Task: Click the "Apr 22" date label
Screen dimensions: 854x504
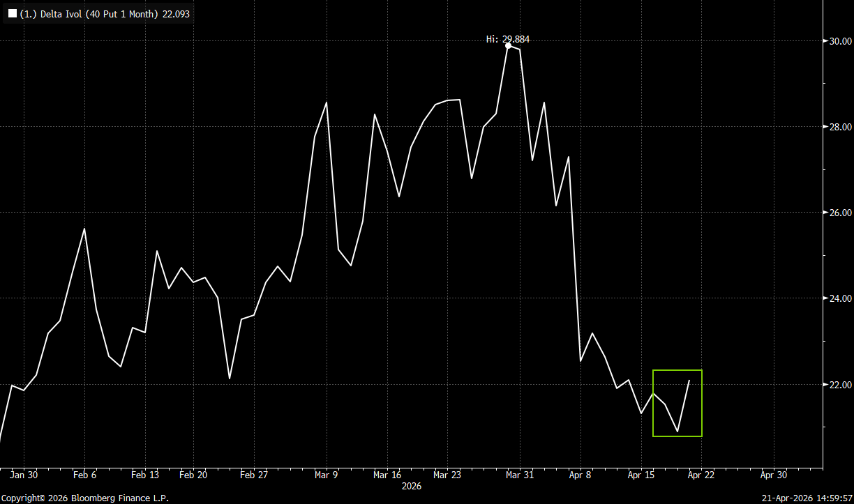Action: (701, 475)
